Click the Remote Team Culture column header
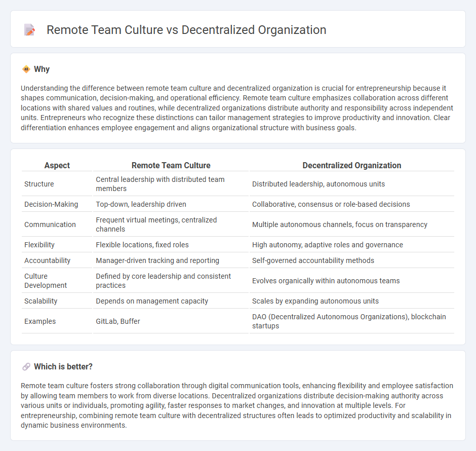The height and width of the screenshot is (451, 476). coord(171,165)
